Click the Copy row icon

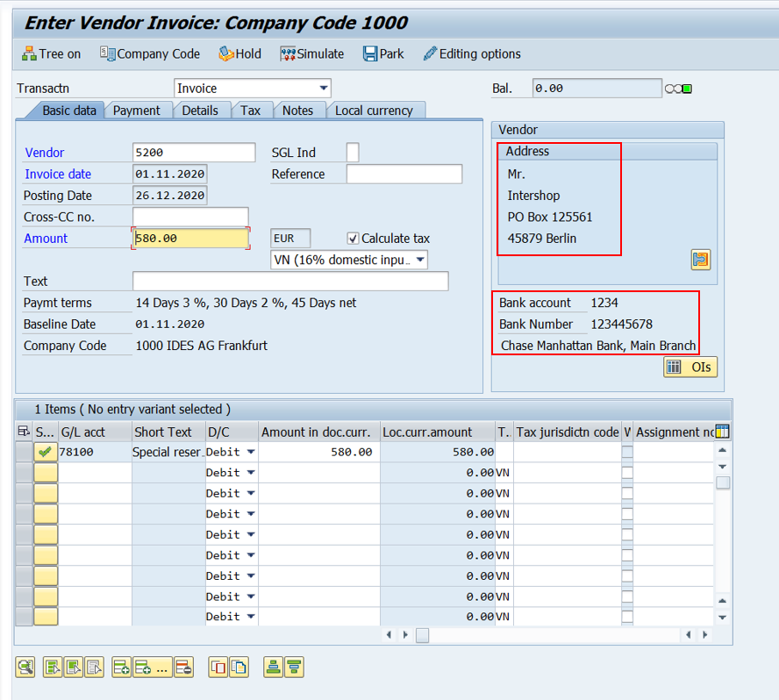point(218,668)
